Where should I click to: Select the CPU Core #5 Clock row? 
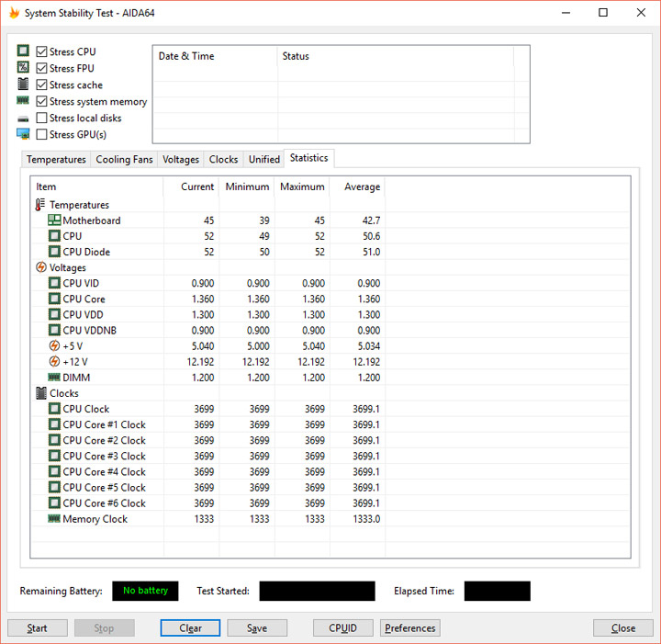pos(104,488)
